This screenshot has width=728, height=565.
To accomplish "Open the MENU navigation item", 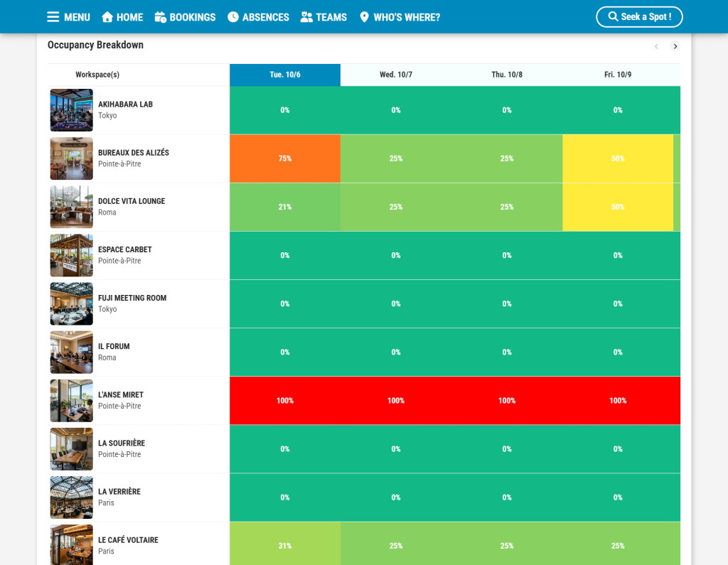I will point(69,17).
